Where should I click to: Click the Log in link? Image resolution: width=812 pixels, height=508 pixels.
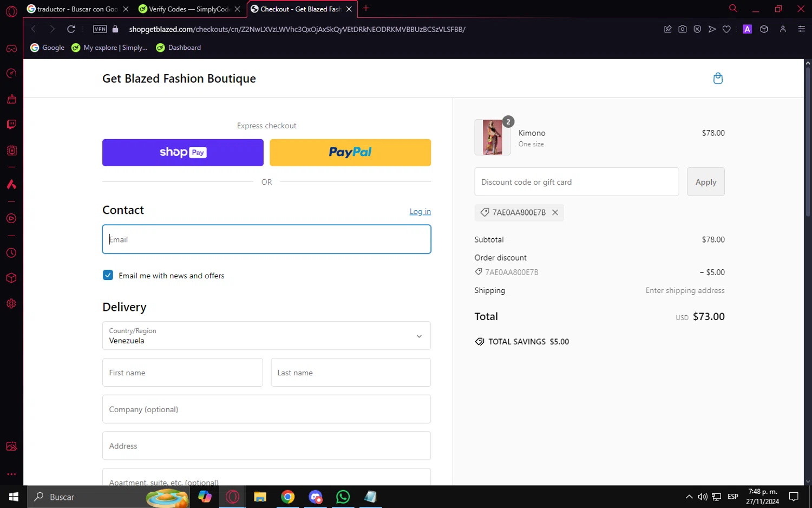coord(420,212)
